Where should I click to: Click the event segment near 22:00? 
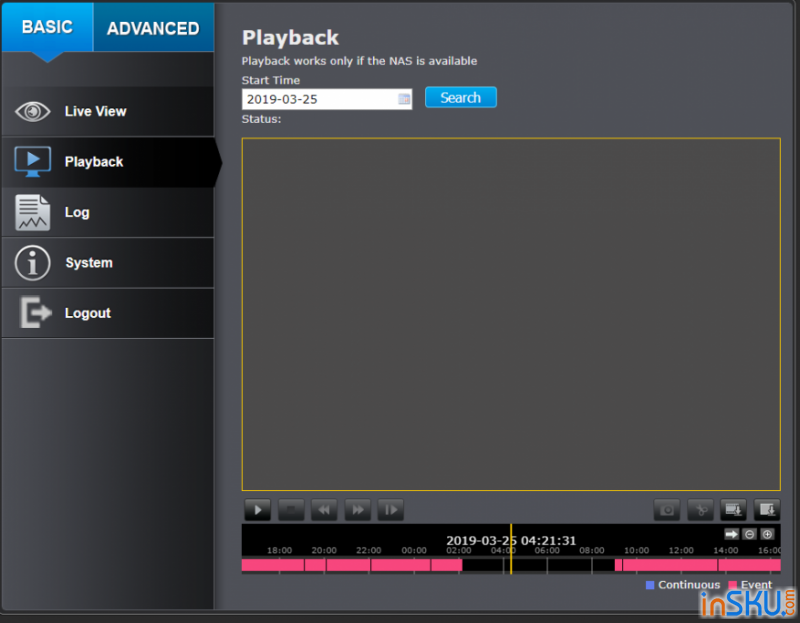(348, 565)
